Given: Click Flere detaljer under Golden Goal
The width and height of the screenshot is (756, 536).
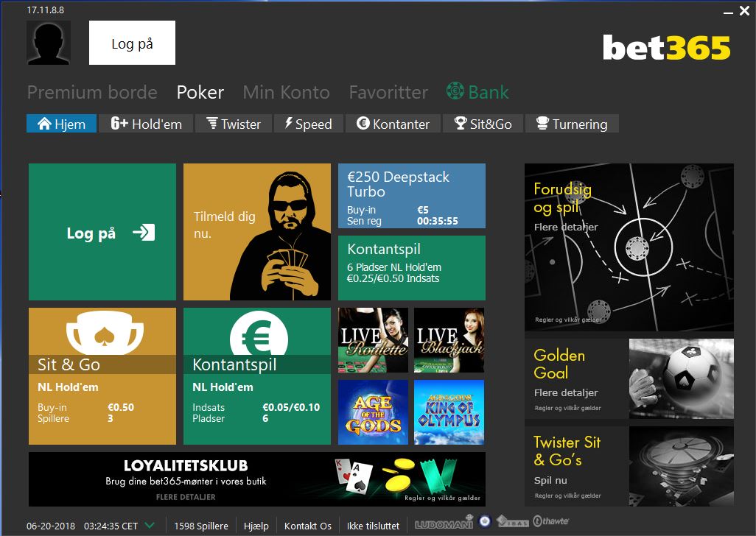Looking at the screenshot, I should 566,392.
